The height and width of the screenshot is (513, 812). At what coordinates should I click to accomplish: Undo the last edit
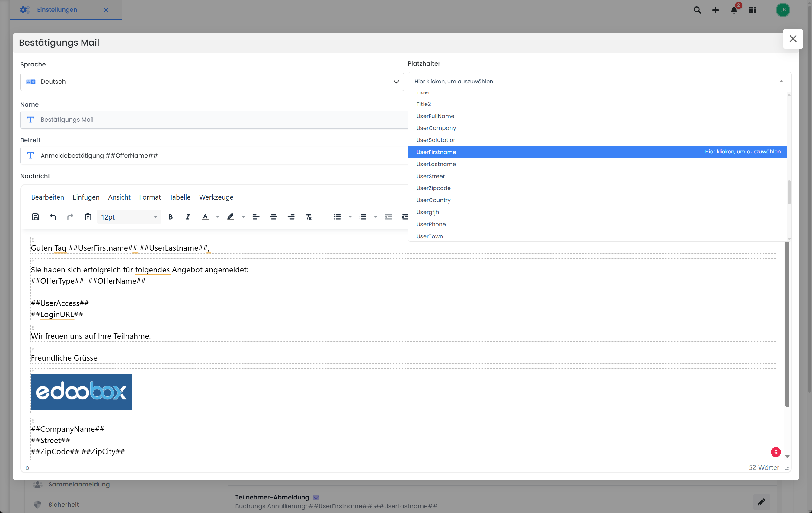tap(53, 217)
